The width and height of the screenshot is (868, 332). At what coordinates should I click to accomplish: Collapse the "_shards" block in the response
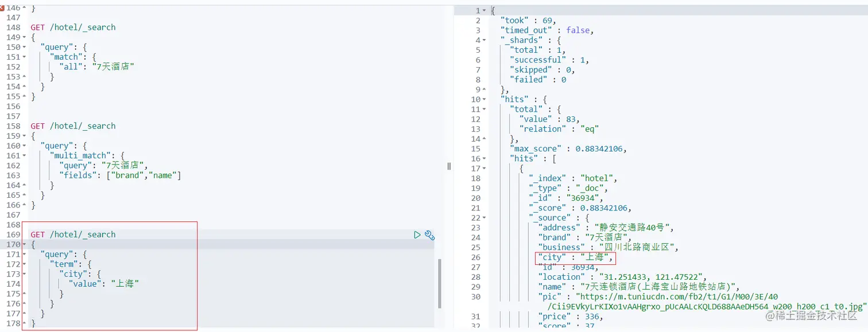coord(485,40)
